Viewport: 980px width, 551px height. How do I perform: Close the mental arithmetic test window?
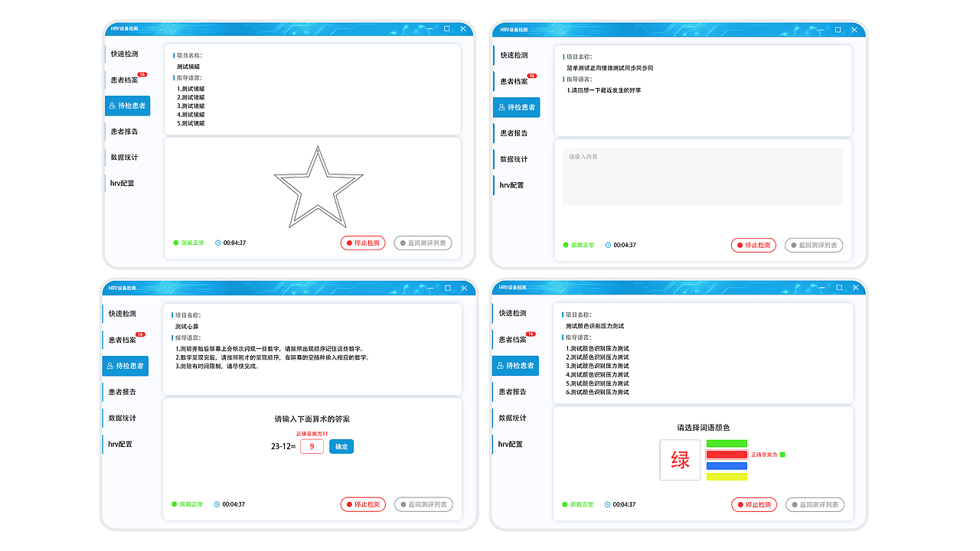coord(464,289)
